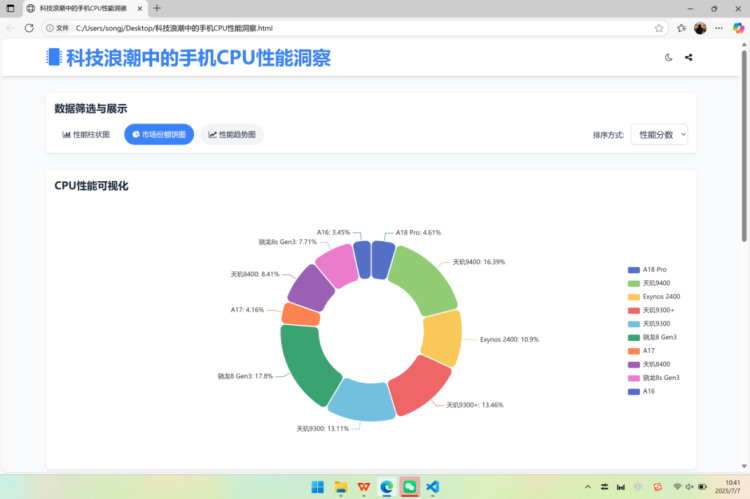Open Wi-Fi network tray icon

[677, 487]
